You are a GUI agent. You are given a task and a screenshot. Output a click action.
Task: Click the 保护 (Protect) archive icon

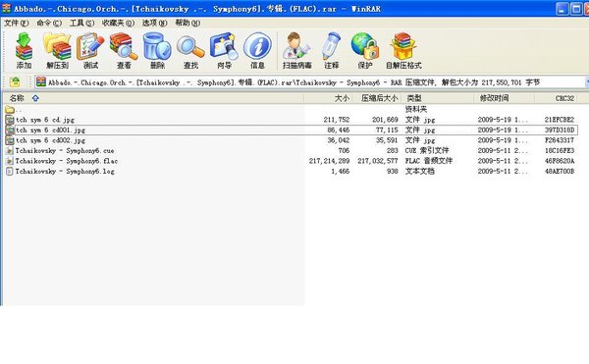pos(365,50)
